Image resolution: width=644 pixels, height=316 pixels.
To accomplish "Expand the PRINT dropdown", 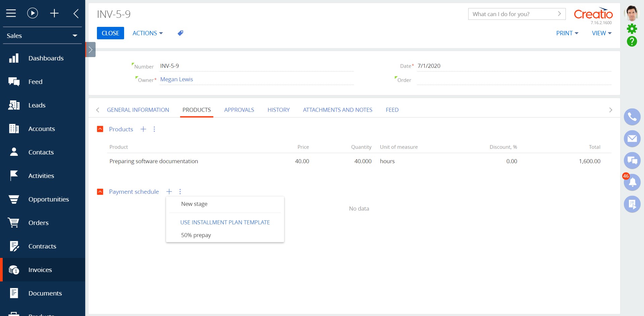I will (567, 33).
